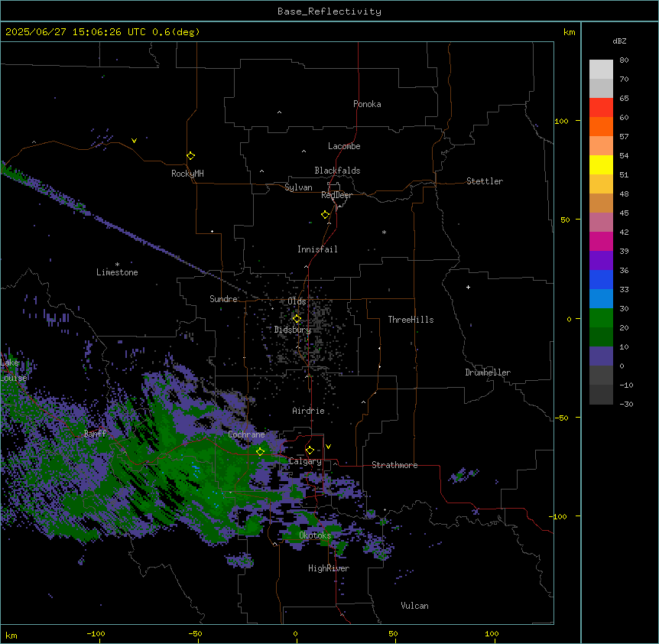Viewport: 659px width, 644px height.
Task: Click the Airdrie city label
Action: [308, 411]
